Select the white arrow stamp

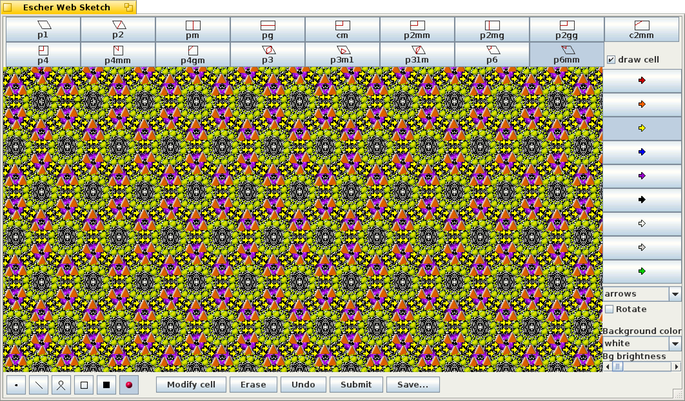(x=642, y=224)
